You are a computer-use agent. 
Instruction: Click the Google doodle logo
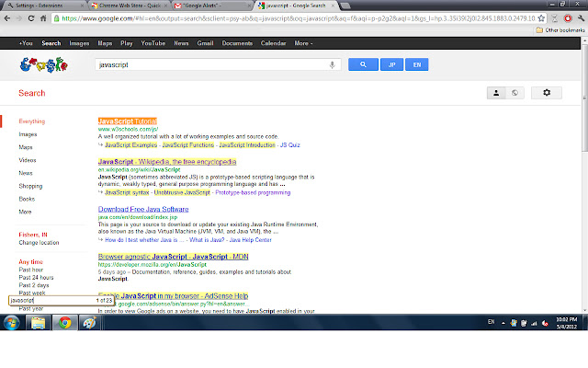(x=44, y=64)
